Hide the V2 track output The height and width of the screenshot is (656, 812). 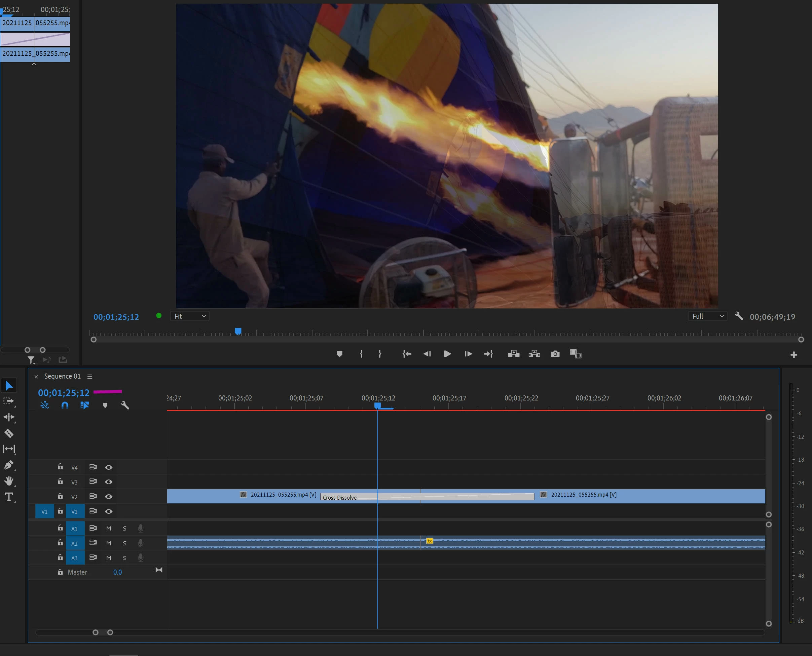coord(109,497)
